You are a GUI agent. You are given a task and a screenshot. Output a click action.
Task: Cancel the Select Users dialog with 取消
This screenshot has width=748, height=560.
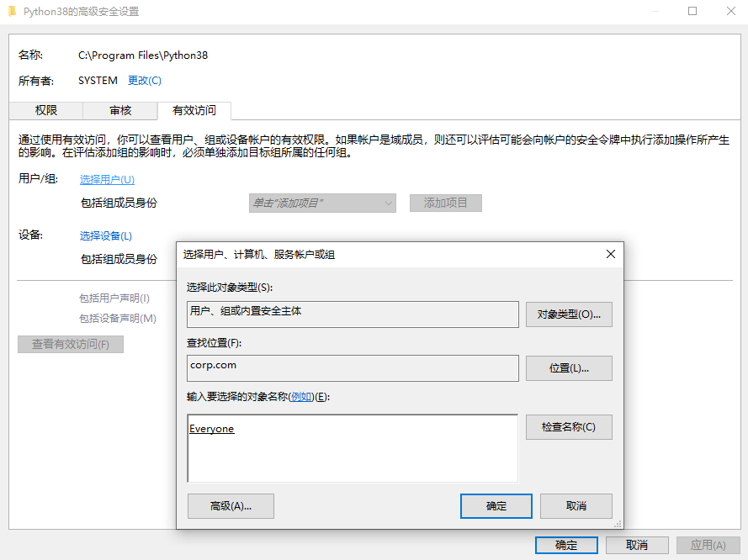(x=576, y=506)
